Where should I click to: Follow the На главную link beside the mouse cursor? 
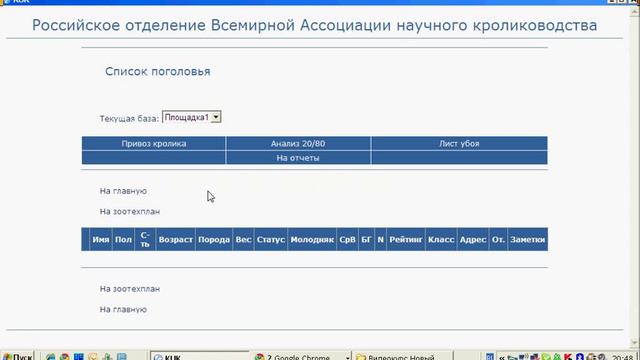[123, 191]
